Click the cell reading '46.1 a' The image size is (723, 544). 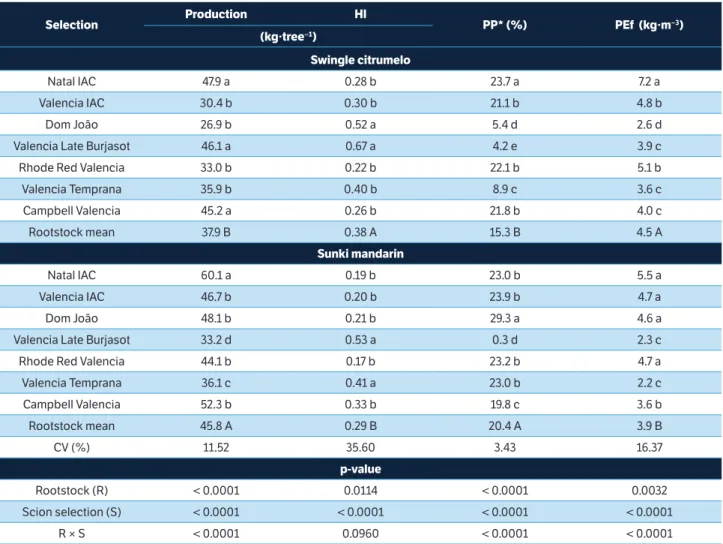click(x=216, y=146)
